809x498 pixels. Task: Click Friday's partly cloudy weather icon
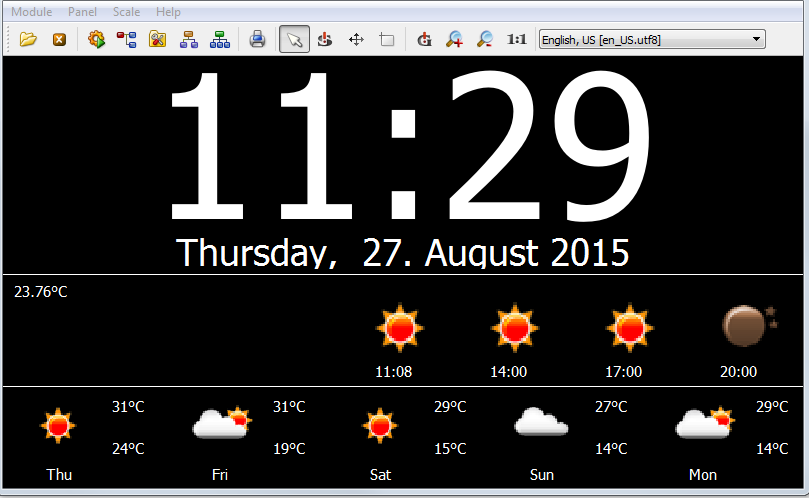pos(222,423)
